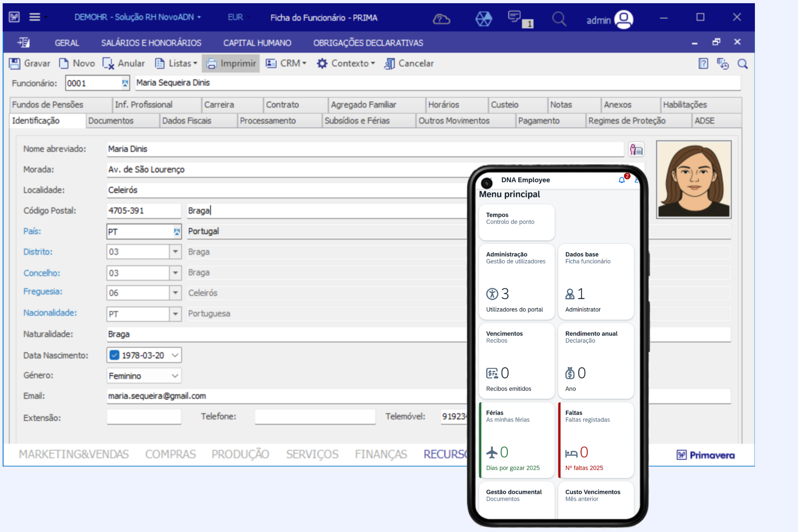This screenshot has height=532, width=798.
Task: Create new record with Novo
Action: [x=77, y=63]
